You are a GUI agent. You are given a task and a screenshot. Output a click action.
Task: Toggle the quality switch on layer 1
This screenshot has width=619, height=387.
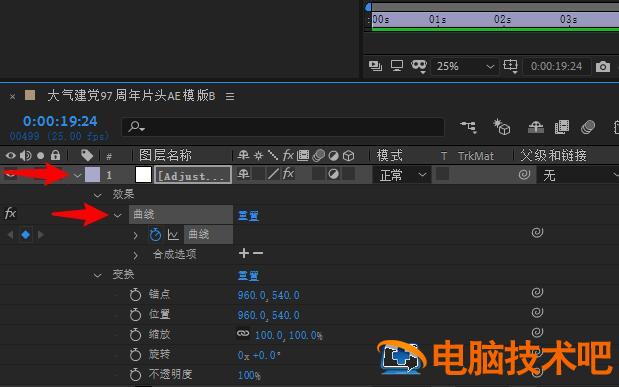pyautogui.click(x=273, y=174)
